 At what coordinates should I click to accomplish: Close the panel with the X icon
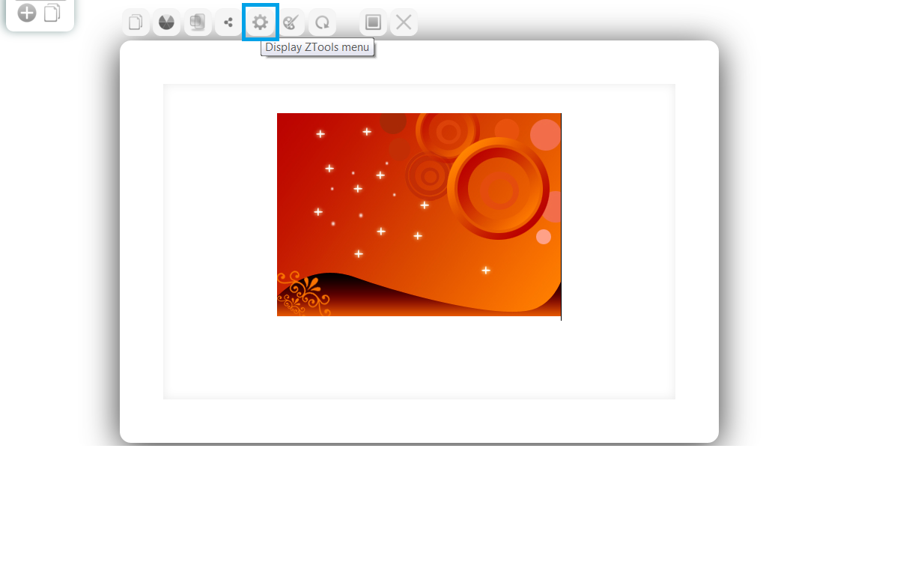[404, 22]
